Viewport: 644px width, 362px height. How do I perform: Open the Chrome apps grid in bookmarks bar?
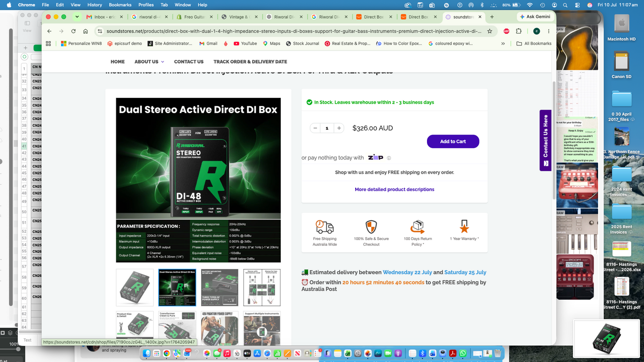[x=48, y=43]
